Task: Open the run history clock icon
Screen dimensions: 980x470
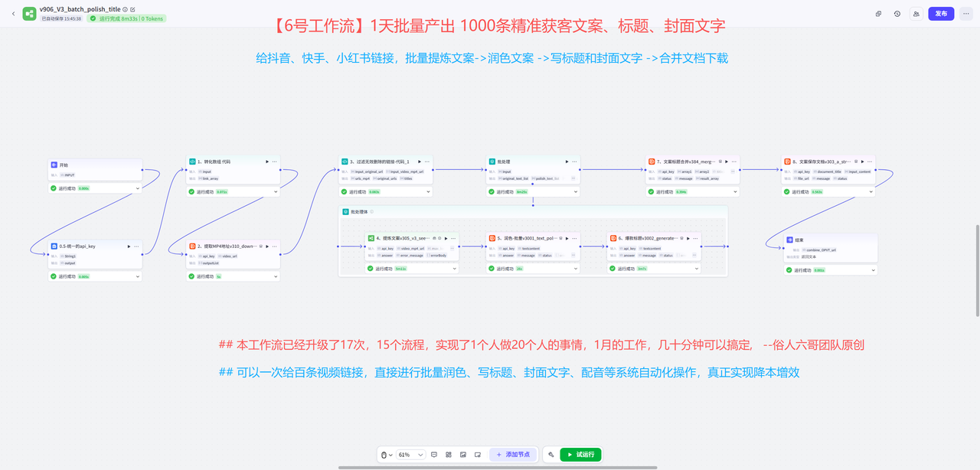Action: coord(897,14)
